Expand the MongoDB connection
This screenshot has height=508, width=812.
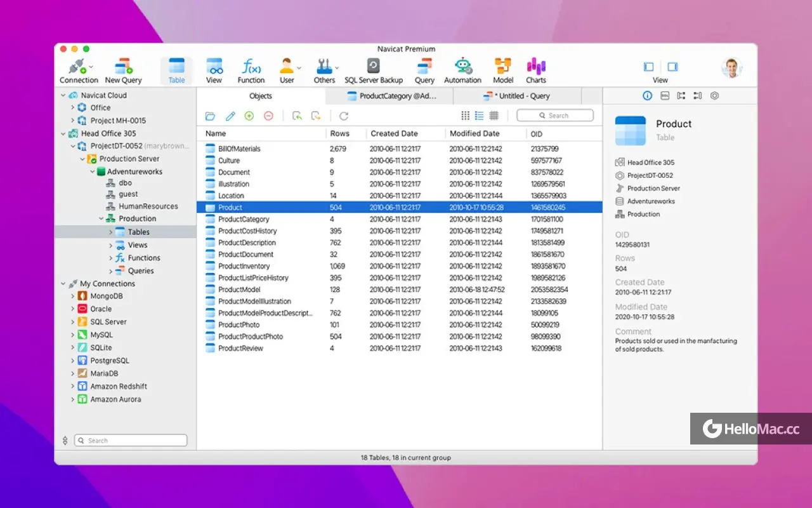pos(72,297)
